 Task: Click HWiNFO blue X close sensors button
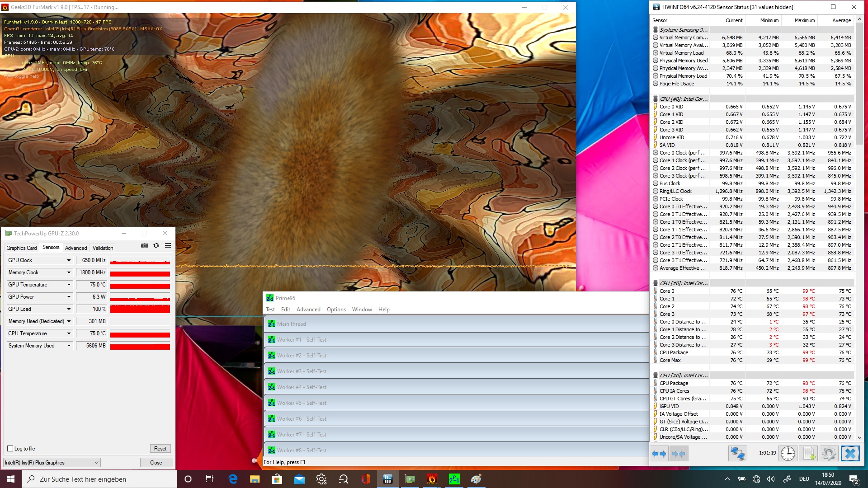850,453
